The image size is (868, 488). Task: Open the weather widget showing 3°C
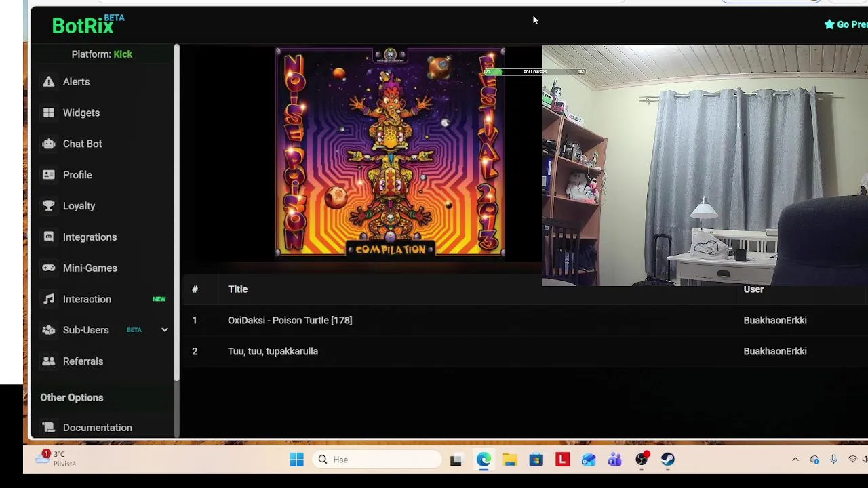57,459
